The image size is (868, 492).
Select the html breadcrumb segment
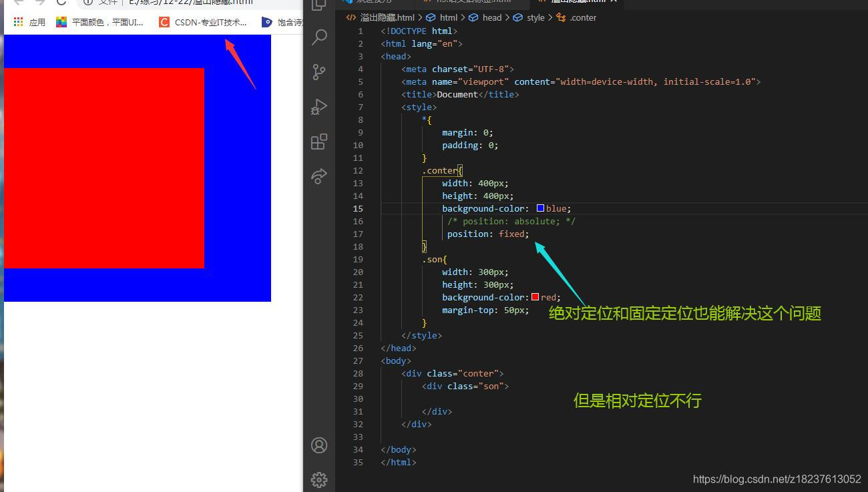(442, 17)
